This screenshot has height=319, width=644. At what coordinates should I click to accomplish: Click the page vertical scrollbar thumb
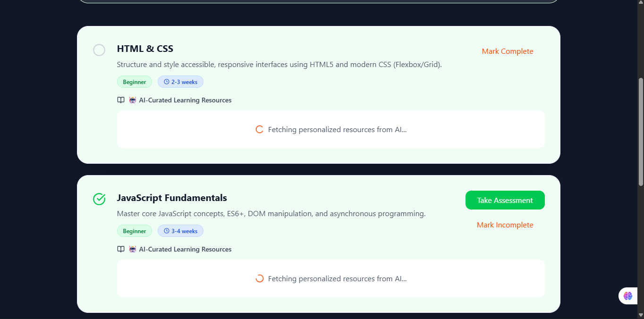point(641,132)
